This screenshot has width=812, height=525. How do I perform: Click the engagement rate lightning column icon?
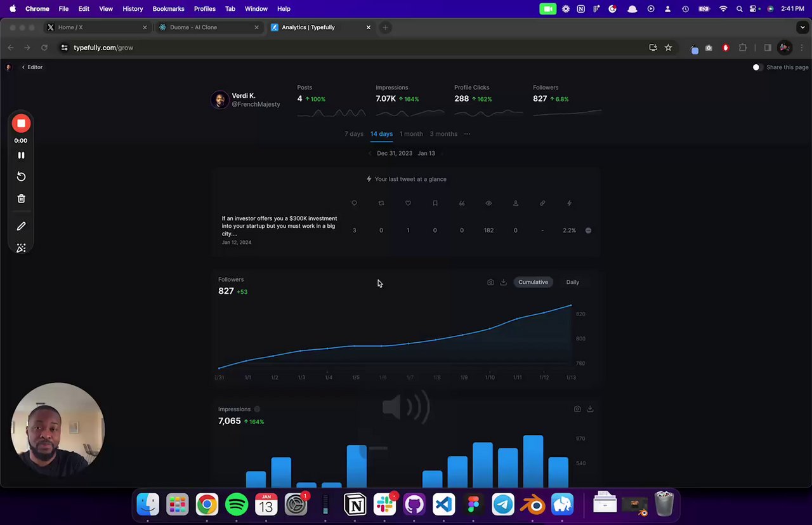[569, 203]
